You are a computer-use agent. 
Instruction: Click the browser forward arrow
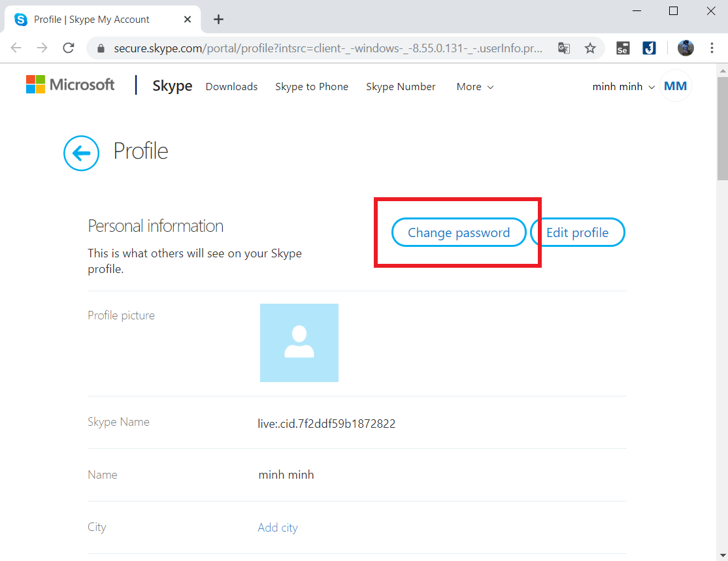tap(42, 48)
